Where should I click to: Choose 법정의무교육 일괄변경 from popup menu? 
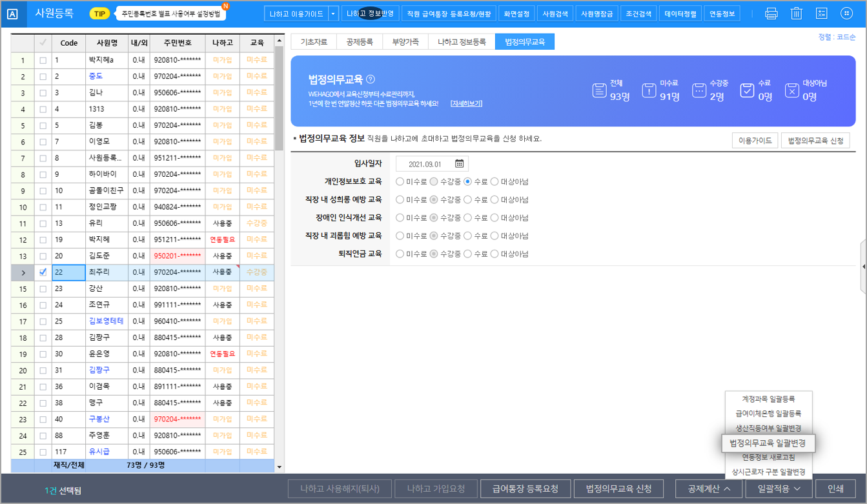pyautogui.click(x=768, y=443)
